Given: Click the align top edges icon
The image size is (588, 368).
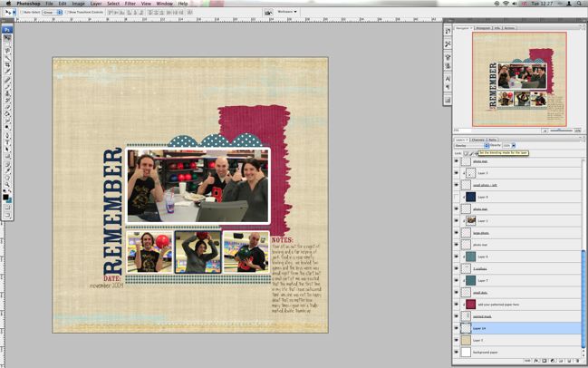Looking at the screenshot, I should pos(111,13).
